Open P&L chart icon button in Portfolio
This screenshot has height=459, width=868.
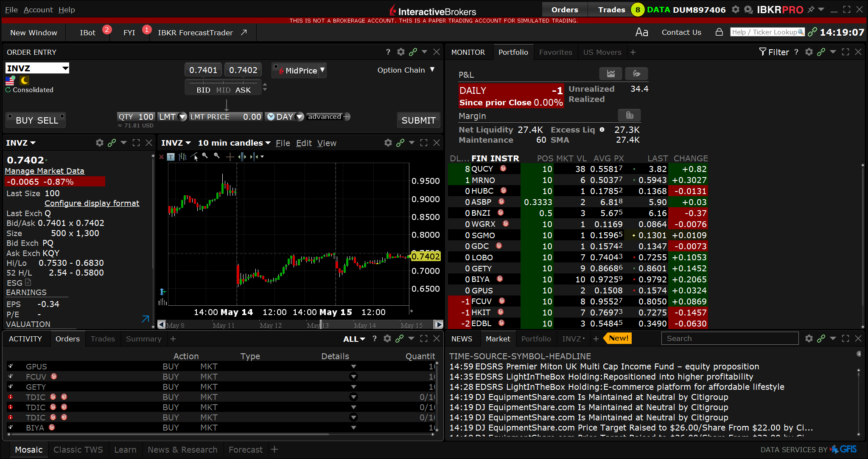coord(610,73)
